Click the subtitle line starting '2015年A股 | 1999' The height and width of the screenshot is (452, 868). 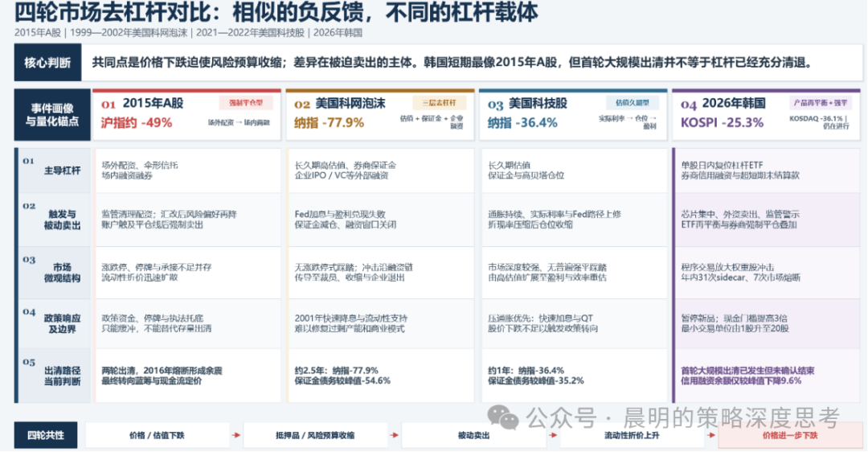[188, 33]
